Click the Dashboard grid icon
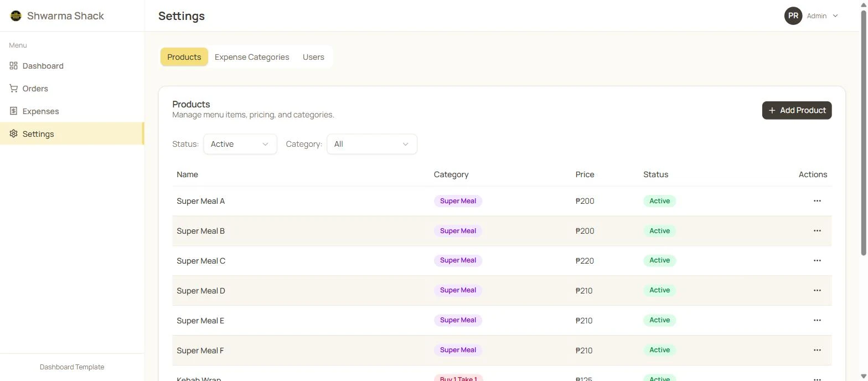Viewport: 868px width, 381px height. 13,66
